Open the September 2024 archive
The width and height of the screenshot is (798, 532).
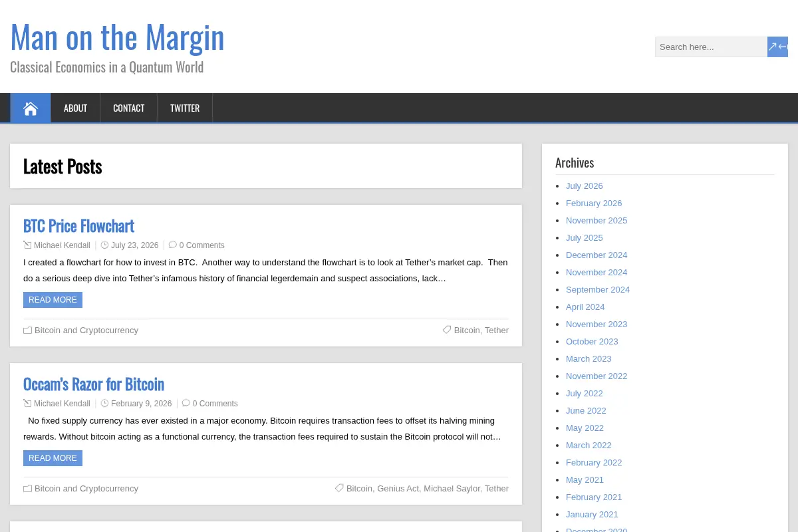(x=598, y=290)
